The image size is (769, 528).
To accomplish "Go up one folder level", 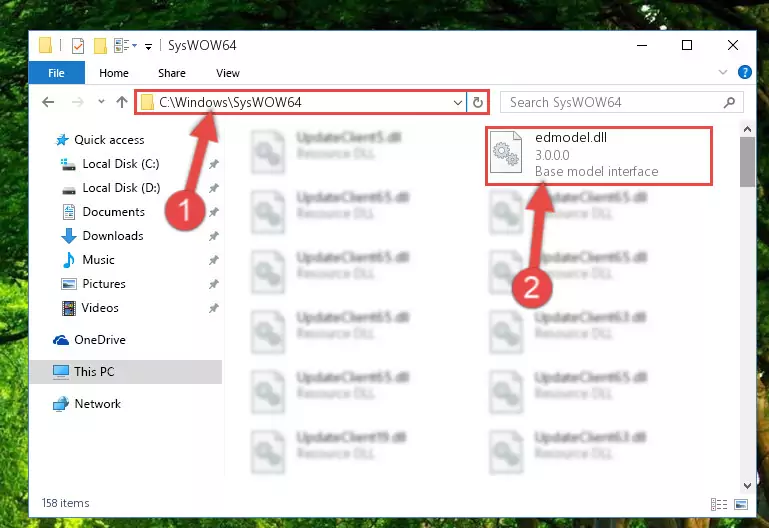I will pos(122,102).
